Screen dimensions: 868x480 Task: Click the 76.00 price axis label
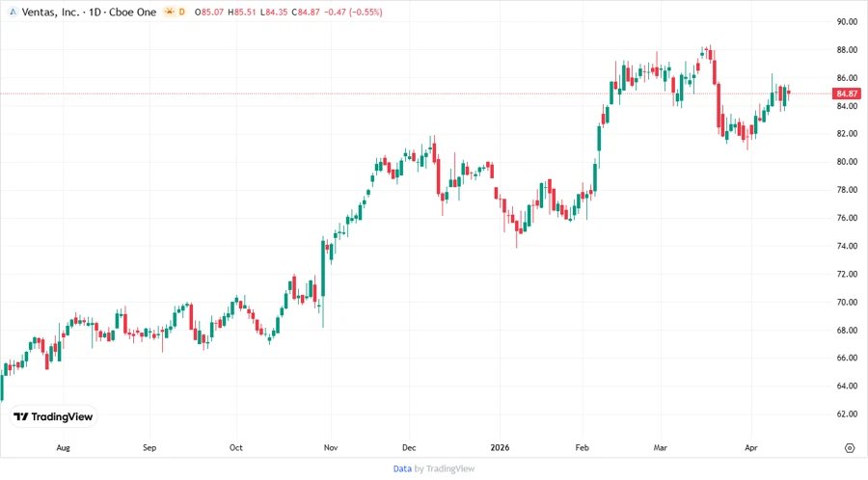(847, 218)
